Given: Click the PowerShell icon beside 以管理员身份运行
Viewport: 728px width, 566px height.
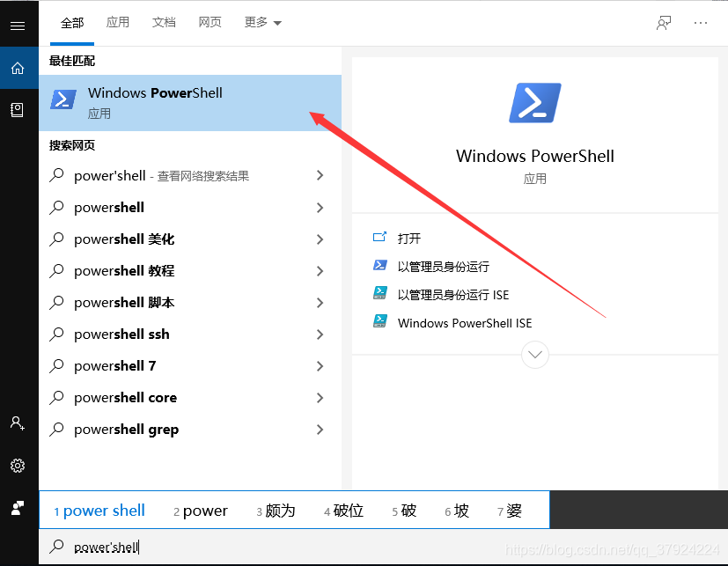Looking at the screenshot, I should pyautogui.click(x=379, y=265).
